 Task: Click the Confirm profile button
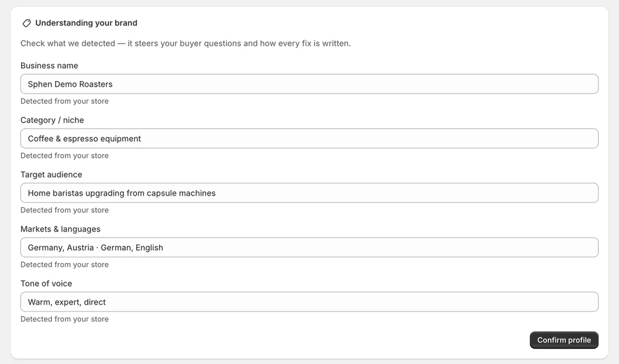point(564,340)
